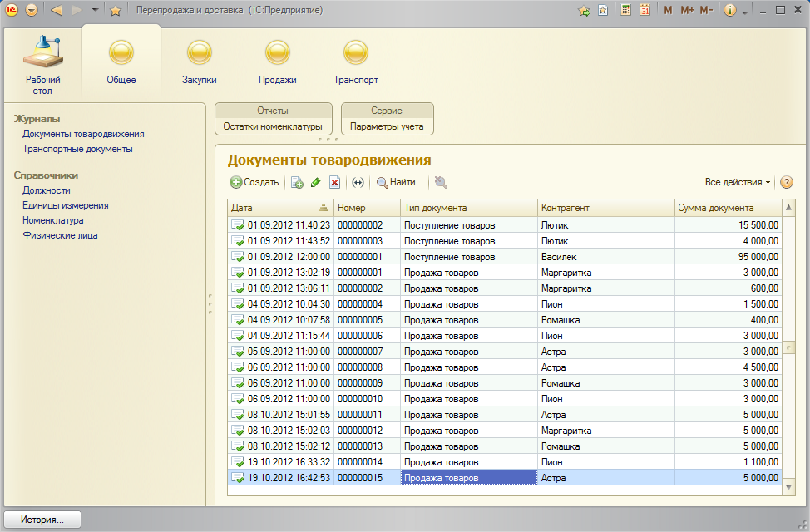Click the copy document icon

[297, 182]
